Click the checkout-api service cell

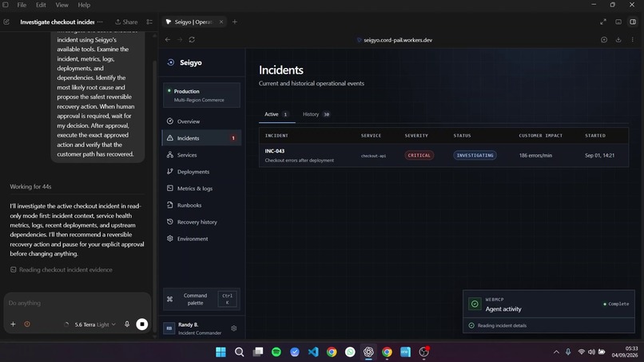pyautogui.click(x=373, y=156)
